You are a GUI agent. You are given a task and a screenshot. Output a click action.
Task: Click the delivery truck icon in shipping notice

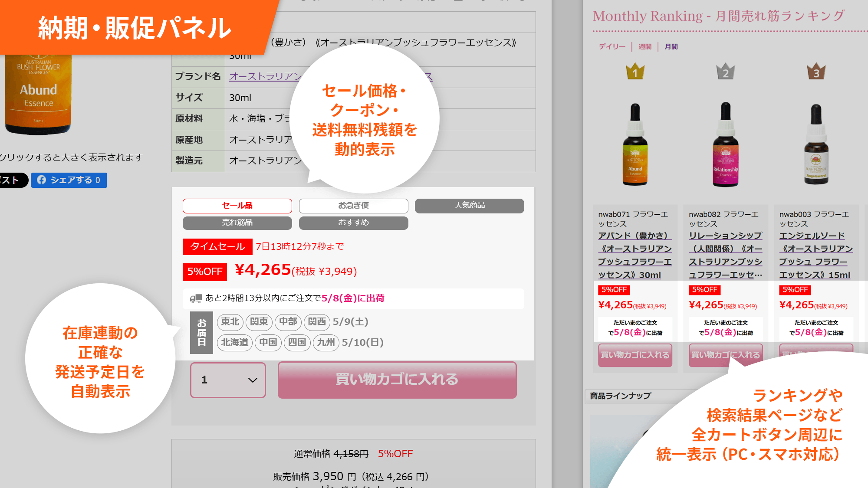[x=196, y=298]
